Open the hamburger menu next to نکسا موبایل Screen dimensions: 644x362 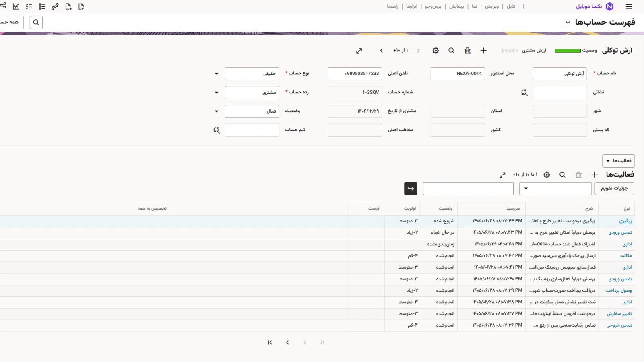[629, 6]
